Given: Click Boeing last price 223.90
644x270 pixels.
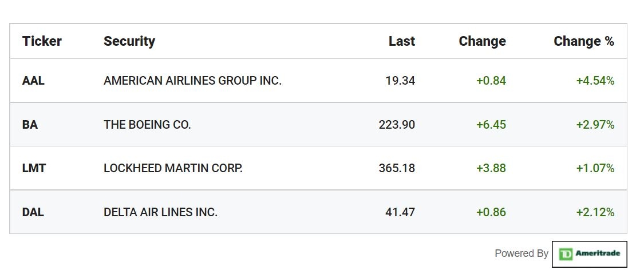Looking at the screenshot, I should coord(397,125).
